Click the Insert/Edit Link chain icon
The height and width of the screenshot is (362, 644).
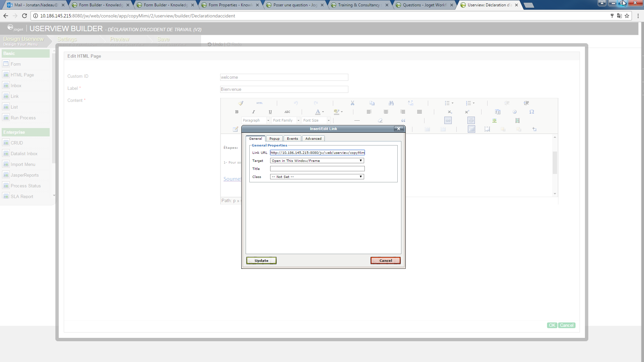click(448, 120)
